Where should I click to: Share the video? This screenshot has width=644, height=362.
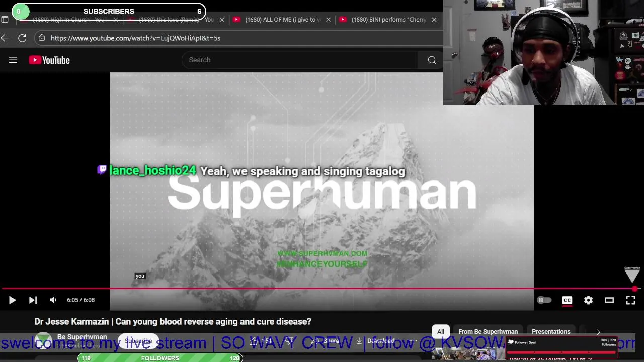pyautogui.click(x=326, y=341)
